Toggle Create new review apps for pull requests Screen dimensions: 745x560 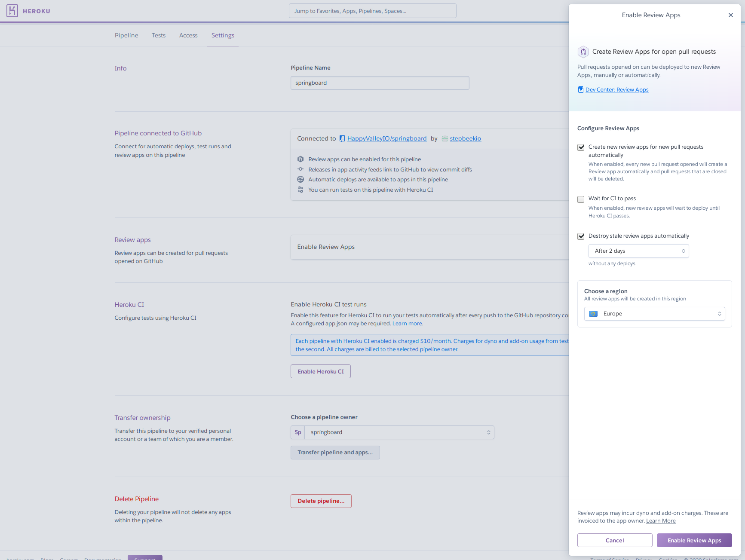pos(581,147)
